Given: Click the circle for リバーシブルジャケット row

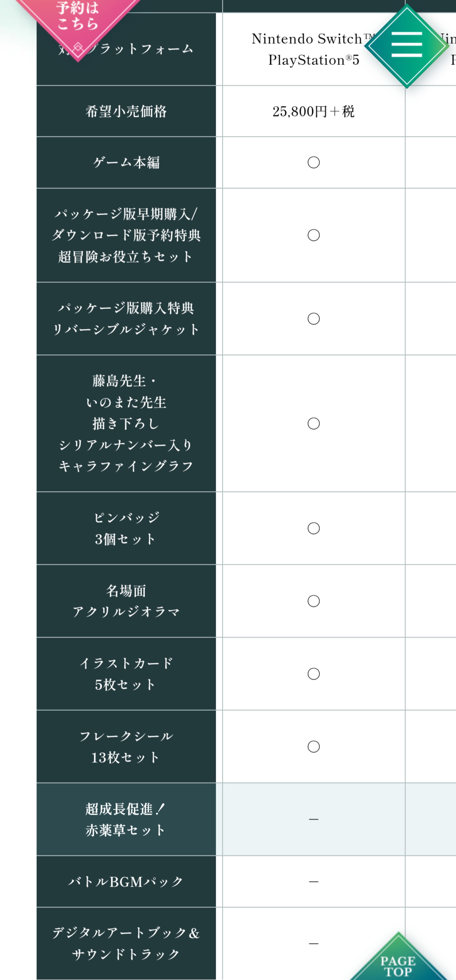Looking at the screenshot, I should pos(314,319).
